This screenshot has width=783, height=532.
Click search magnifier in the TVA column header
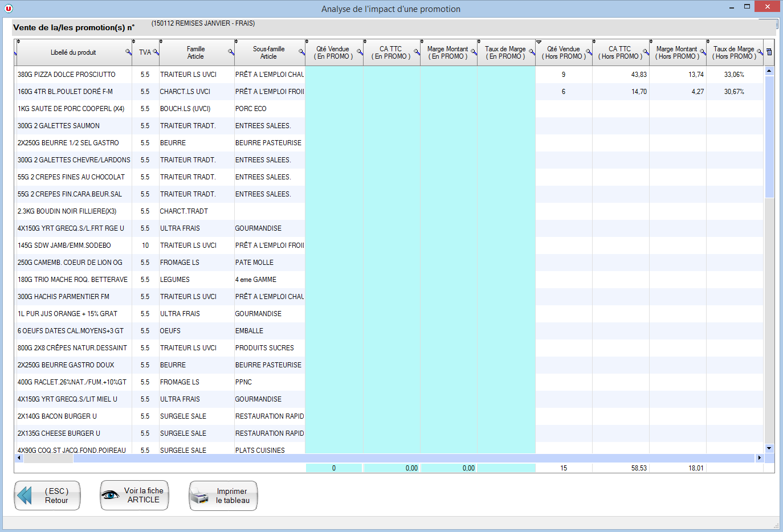[156, 52]
